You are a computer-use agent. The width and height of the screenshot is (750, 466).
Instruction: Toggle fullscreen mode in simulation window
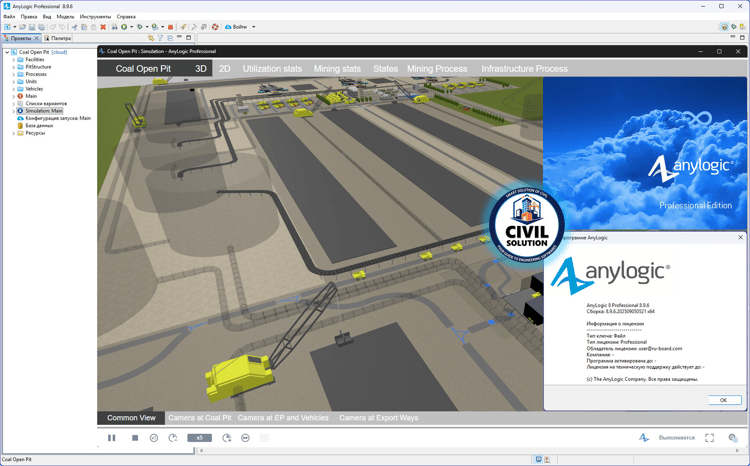[x=709, y=438]
